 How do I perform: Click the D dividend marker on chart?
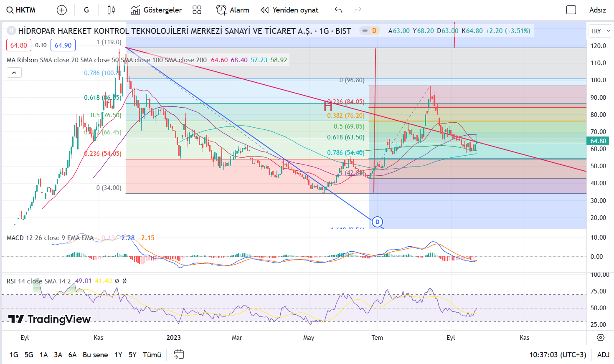click(377, 222)
